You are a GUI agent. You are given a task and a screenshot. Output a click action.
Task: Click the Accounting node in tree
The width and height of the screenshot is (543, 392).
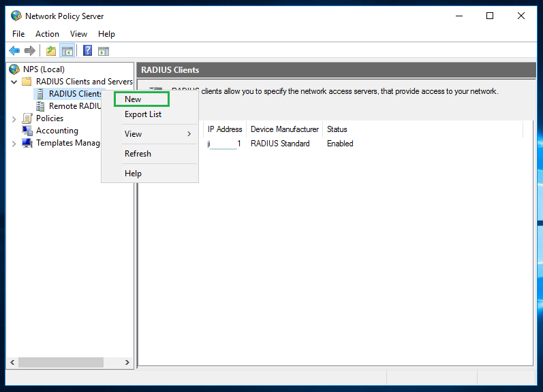coord(57,131)
